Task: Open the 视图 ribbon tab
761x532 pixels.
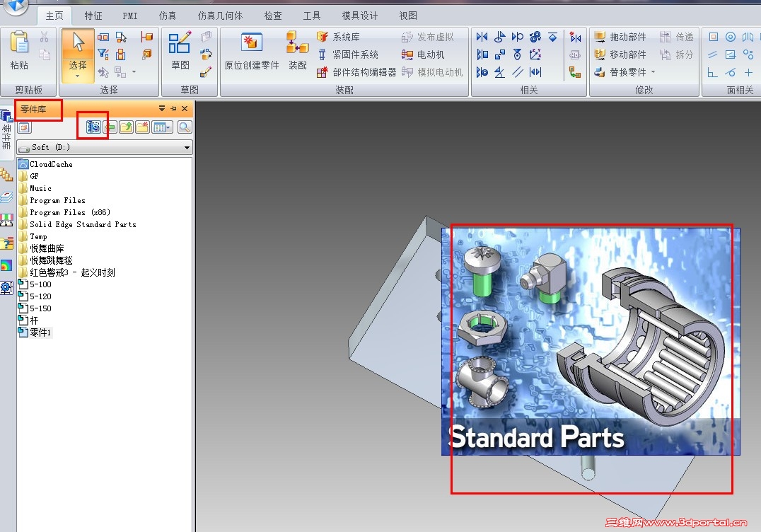Action: tap(408, 16)
